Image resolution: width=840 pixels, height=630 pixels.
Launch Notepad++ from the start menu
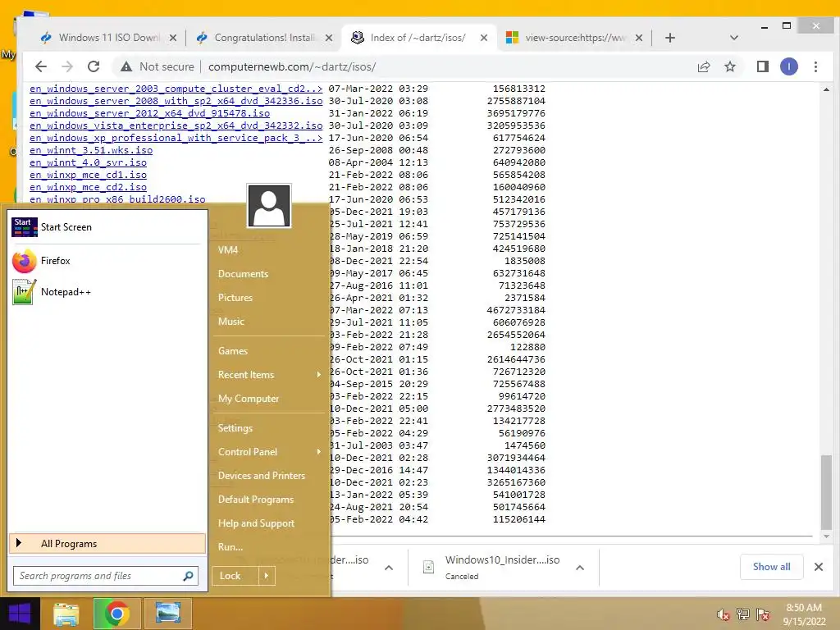pyautogui.click(x=107, y=292)
